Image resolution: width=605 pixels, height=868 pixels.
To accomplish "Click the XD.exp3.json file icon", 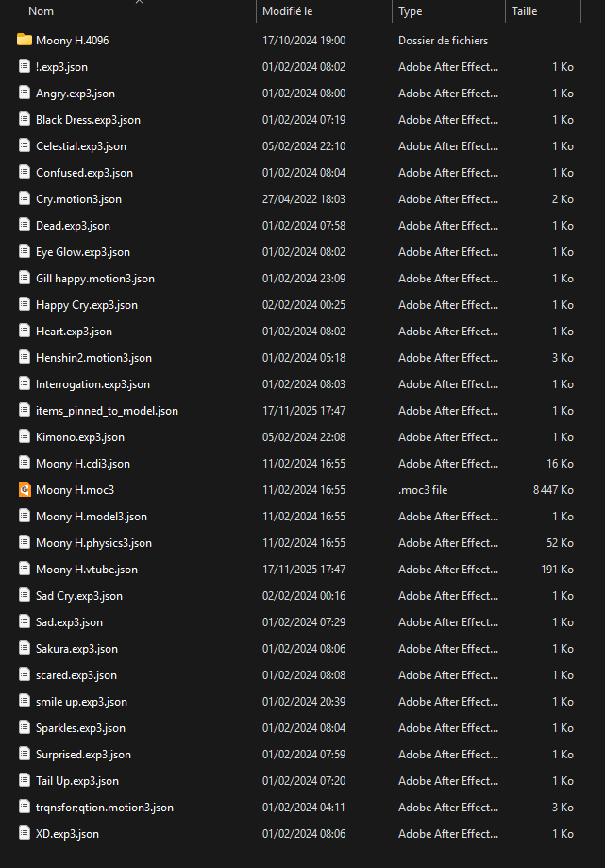I will pos(25,834).
